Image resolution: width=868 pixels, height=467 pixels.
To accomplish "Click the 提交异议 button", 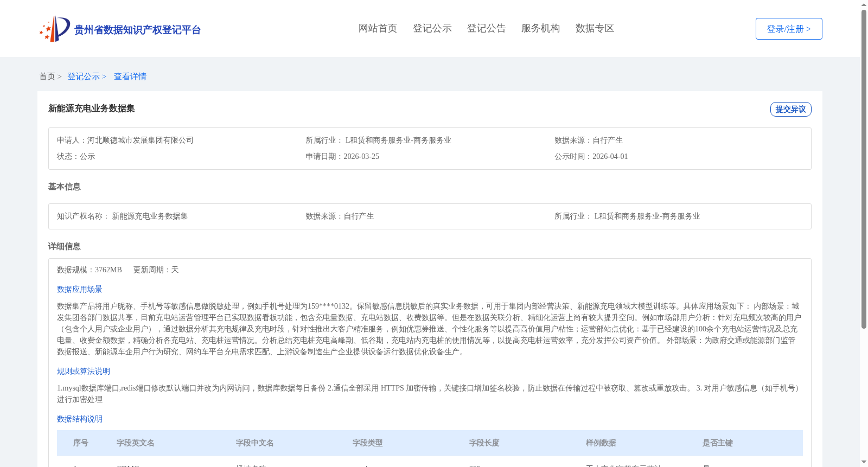I will (x=790, y=109).
